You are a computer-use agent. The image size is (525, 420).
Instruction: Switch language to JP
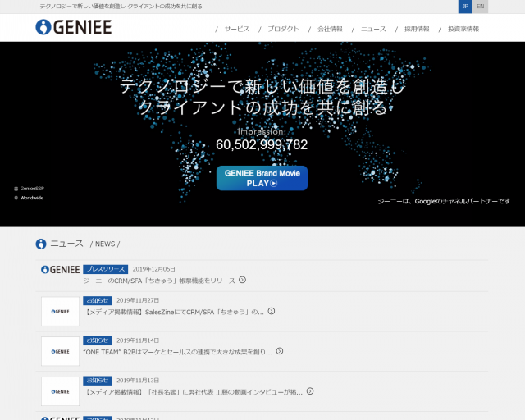point(465,7)
